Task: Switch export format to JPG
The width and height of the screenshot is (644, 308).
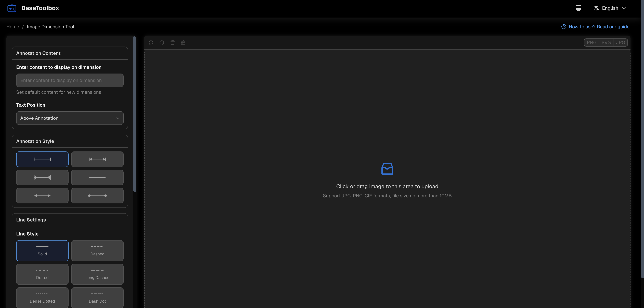Action: click(x=621, y=43)
